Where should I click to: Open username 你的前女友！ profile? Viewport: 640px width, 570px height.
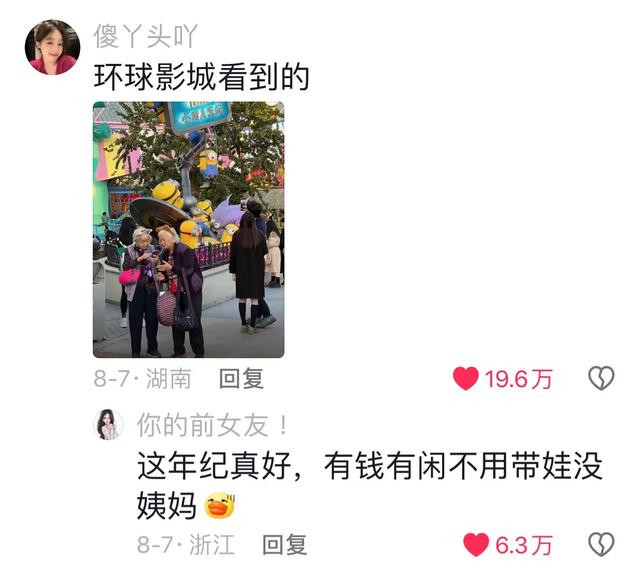pos(212,425)
